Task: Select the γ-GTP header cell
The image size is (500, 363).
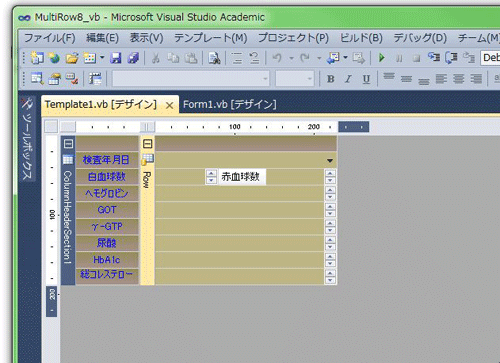Action: click(x=107, y=227)
